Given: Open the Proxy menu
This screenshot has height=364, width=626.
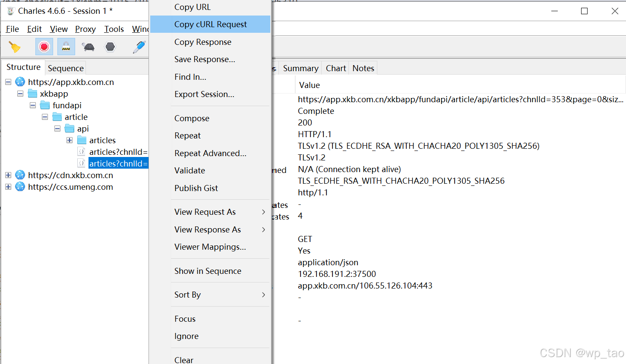Looking at the screenshot, I should 85,29.
